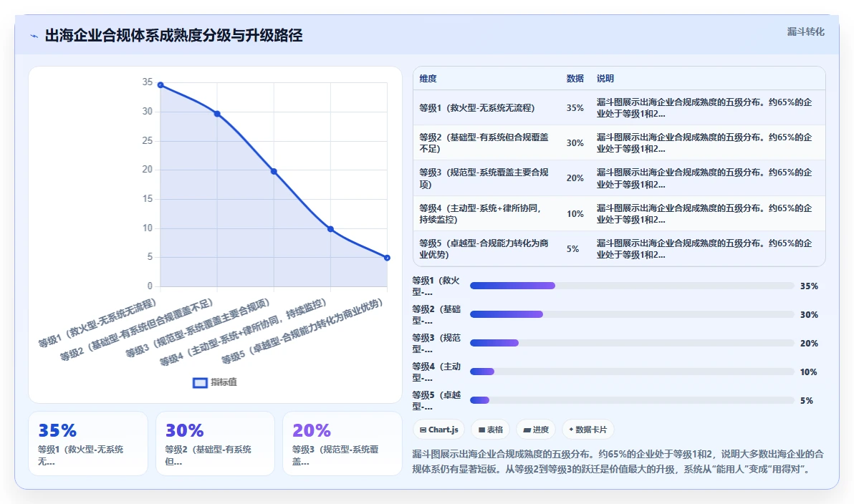Click the chart x-axis label 等级5（卓越型-合规能力转化为商业优势）
Viewport: 854px width, 504px height.
(302, 331)
